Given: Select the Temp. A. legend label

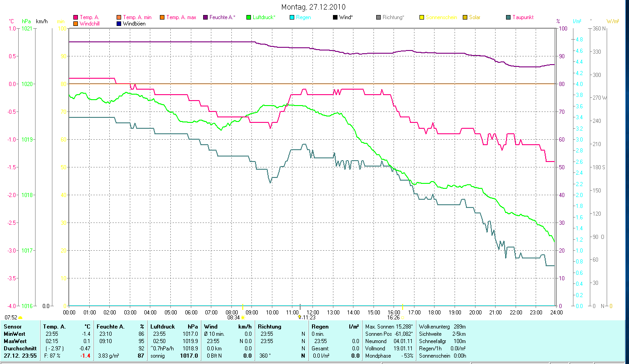Looking at the screenshot, I should 89,17.
